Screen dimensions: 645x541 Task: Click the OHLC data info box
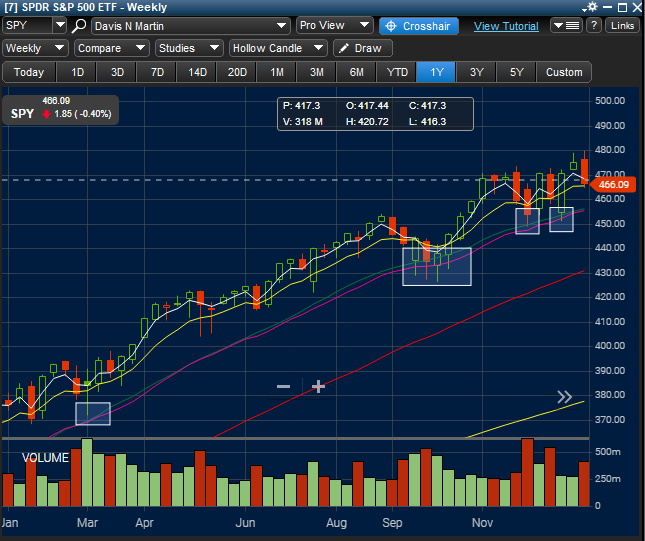click(375, 114)
